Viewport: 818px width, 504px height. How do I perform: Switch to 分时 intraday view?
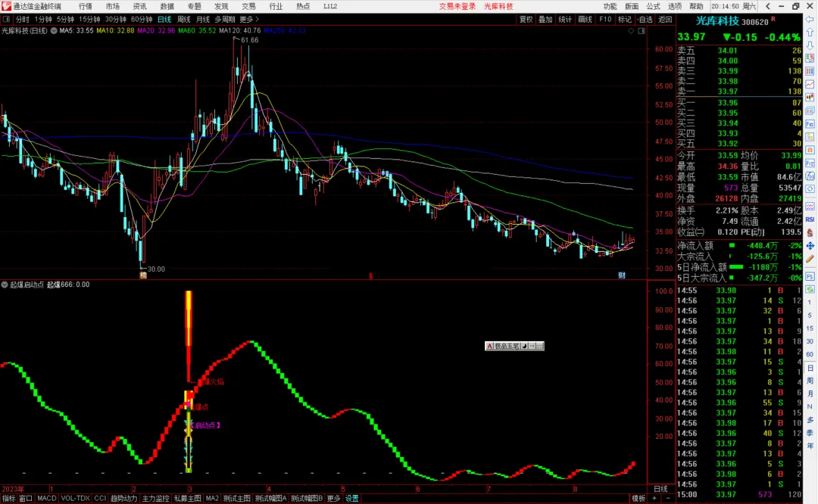[x=23, y=19]
